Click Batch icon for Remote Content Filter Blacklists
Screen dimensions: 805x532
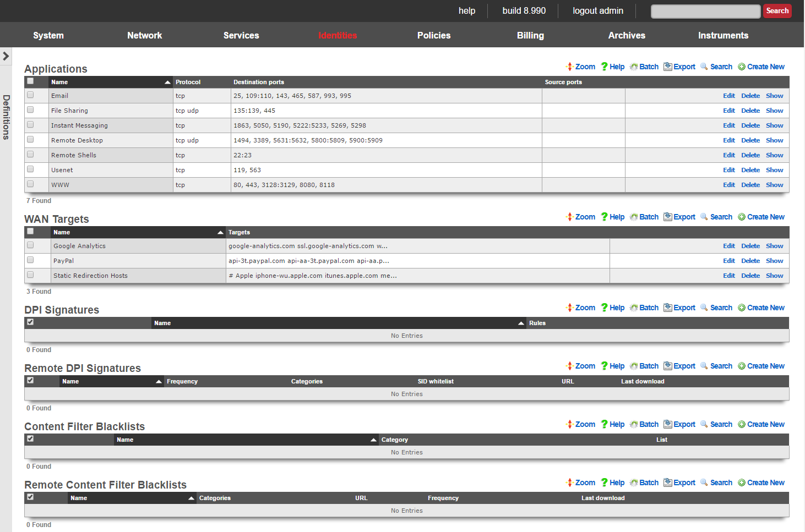click(634, 482)
